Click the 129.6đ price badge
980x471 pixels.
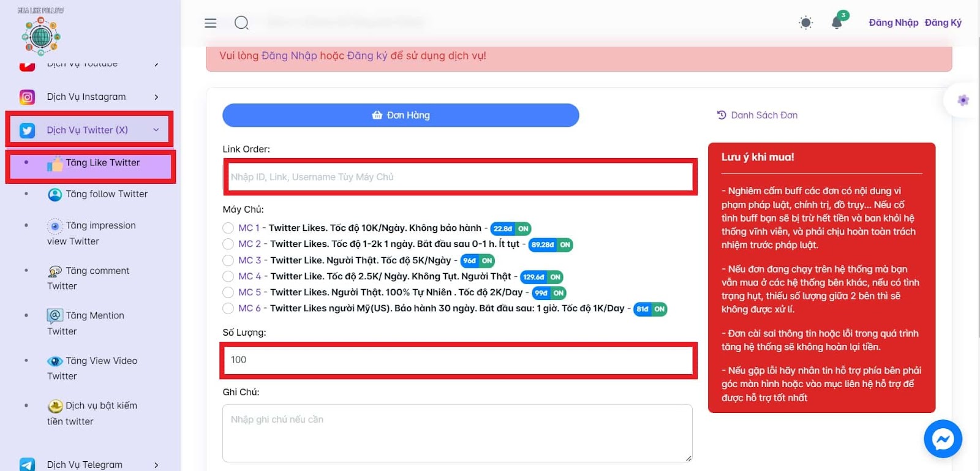pyautogui.click(x=533, y=277)
